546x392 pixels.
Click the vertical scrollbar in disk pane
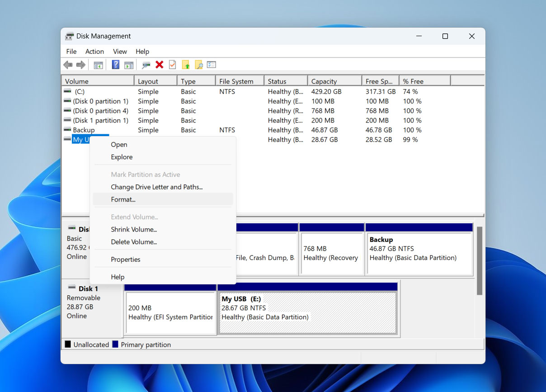point(480,260)
